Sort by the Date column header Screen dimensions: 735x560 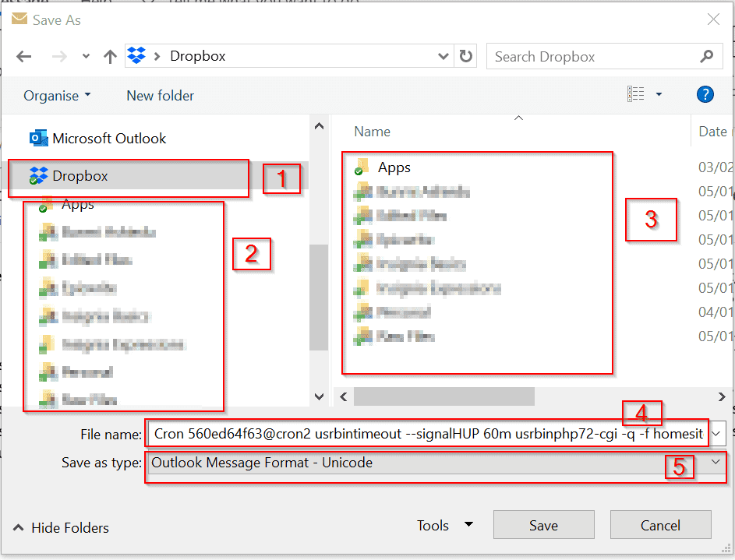click(x=712, y=131)
